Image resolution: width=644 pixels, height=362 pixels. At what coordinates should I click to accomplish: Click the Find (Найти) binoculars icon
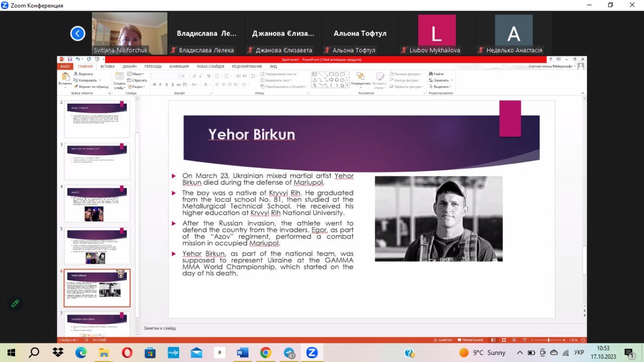coord(431,74)
